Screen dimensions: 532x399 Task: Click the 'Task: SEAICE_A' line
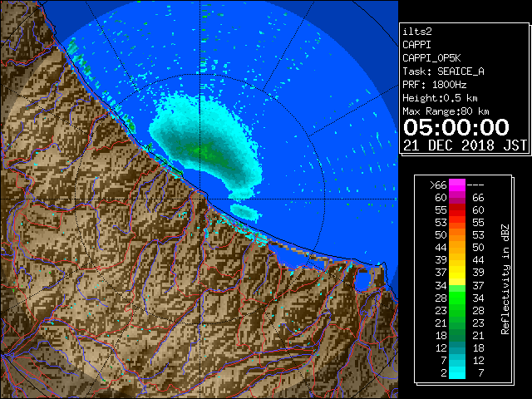(443, 71)
